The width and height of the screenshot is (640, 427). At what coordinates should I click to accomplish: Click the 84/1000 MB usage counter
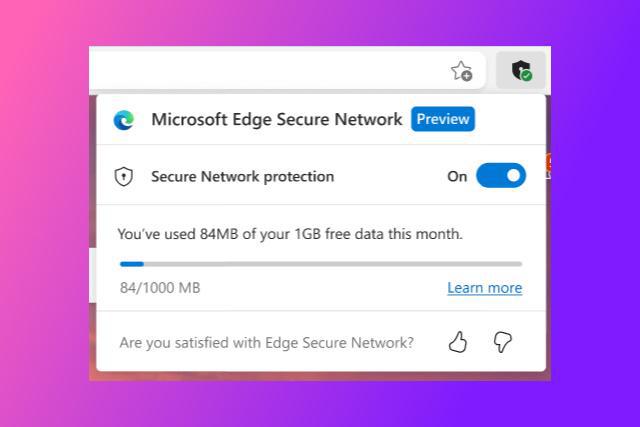click(x=160, y=288)
